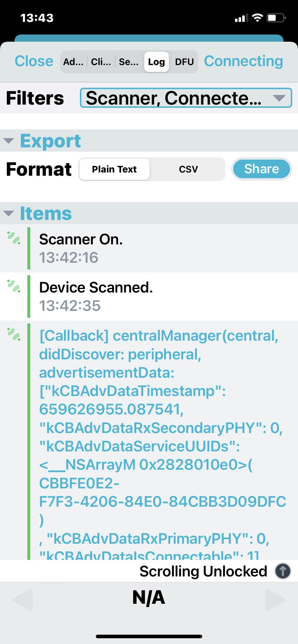Tap the Connecting status link

(243, 61)
